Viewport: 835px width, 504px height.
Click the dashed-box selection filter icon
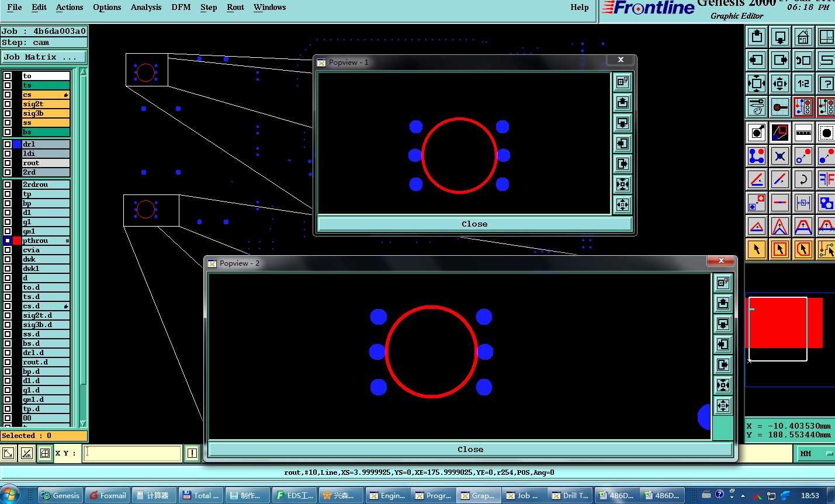click(x=826, y=133)
